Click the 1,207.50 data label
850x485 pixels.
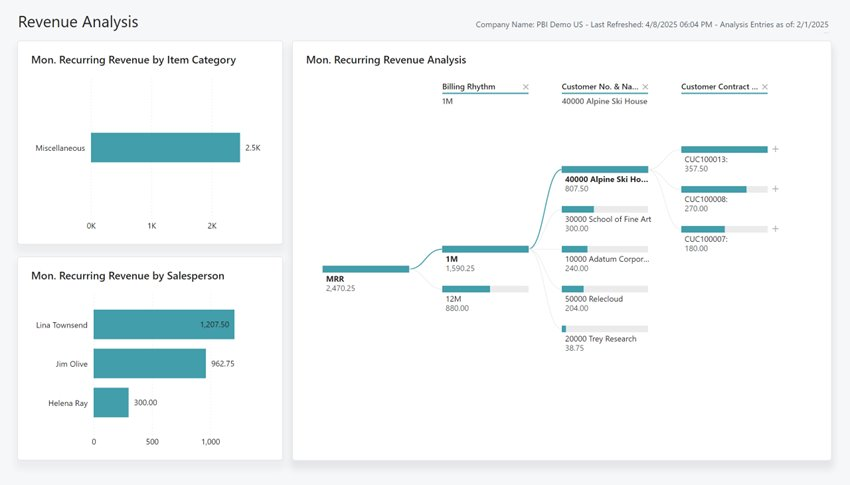pyautogui.click(x=215, y=325)
